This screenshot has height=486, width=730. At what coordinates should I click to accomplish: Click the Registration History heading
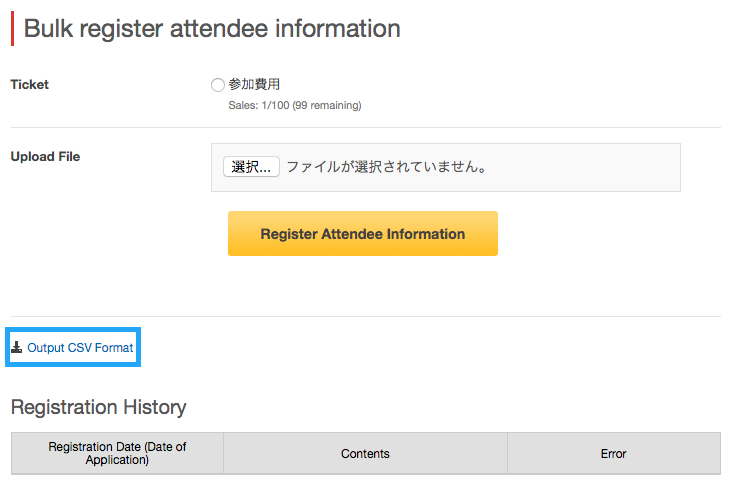(x=98, y=407)
